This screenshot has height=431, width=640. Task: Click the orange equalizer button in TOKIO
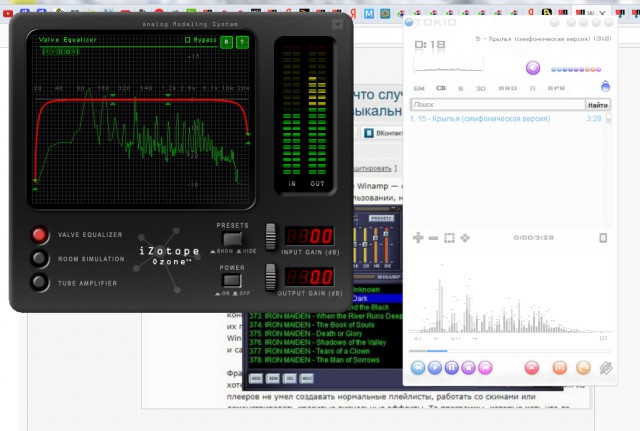point(560,368)
